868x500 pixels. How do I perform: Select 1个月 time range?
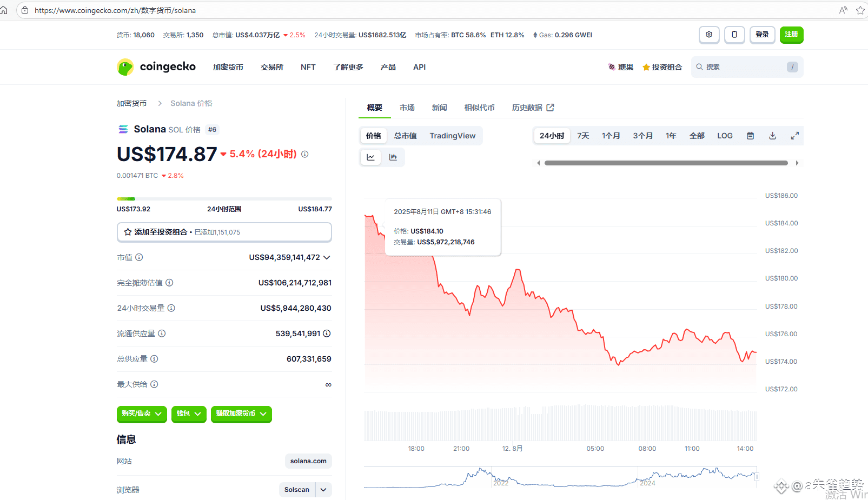pyautogui.click(x=611, y=136)
